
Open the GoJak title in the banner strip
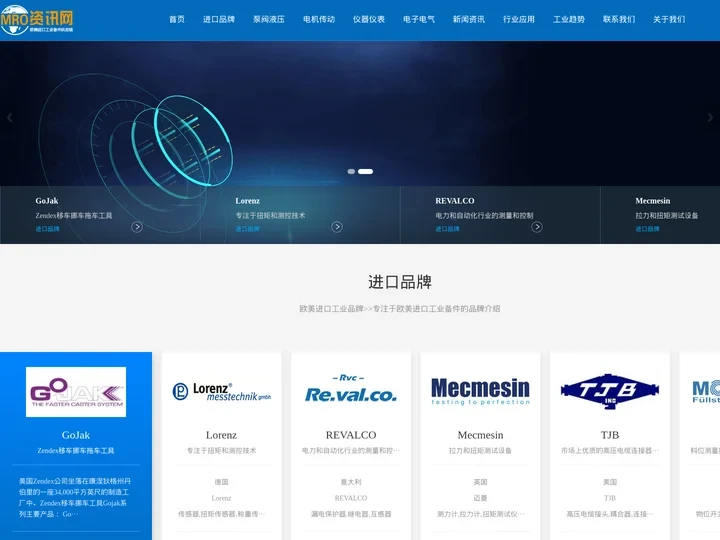pos(47,201)
